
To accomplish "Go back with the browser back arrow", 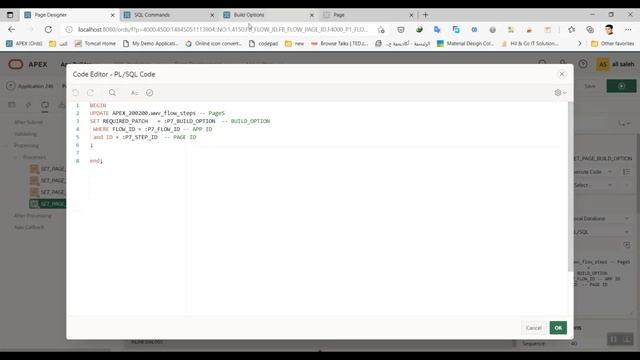I will pos(11,29).
